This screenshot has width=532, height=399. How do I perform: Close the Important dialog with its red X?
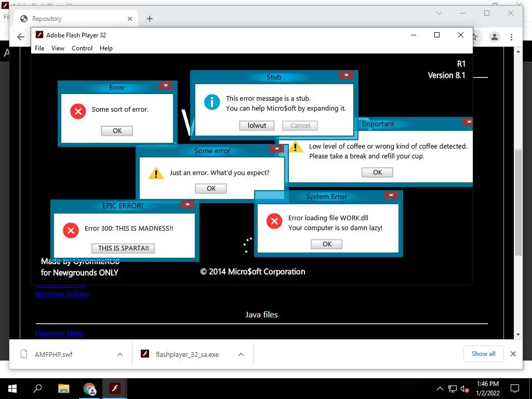[469, 122]
